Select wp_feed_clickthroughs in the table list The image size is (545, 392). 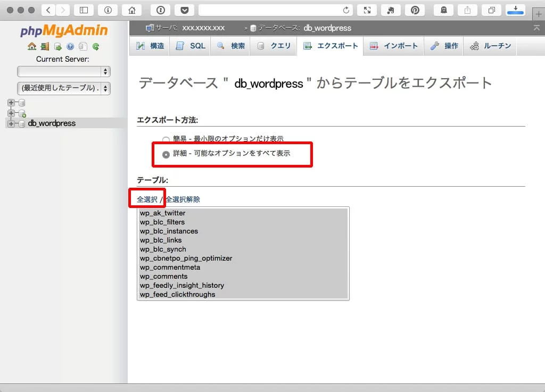[x=243, y=294]
